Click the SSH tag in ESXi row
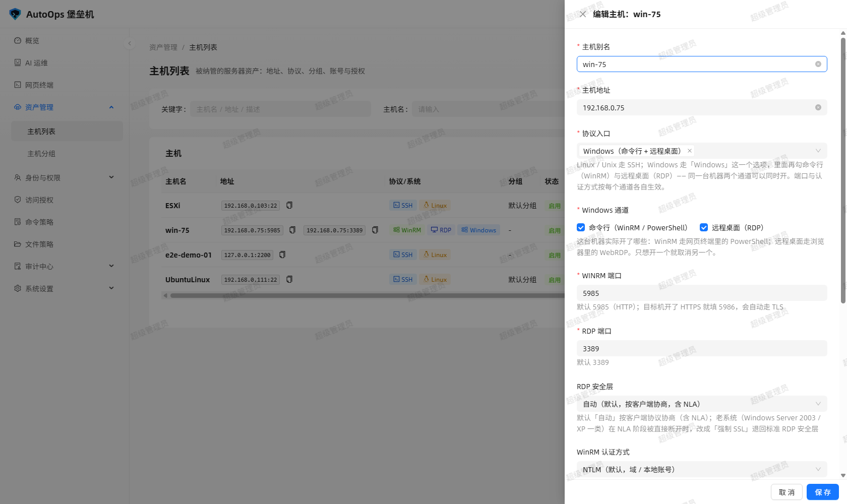The image size is (847, 504). [x=403, y=205]
